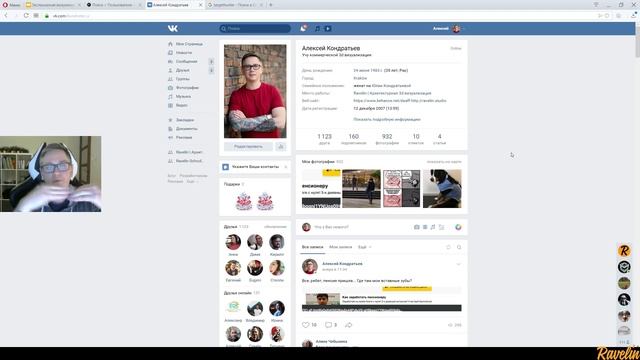
Task: Open the notifications bell in the header
Action: [303, 28]
